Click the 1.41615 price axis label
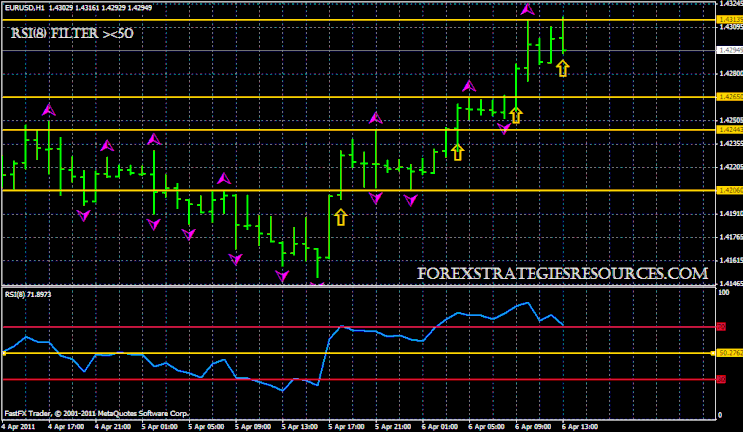The width and height of the screenshot is (743, 432). tap(731, 261)
